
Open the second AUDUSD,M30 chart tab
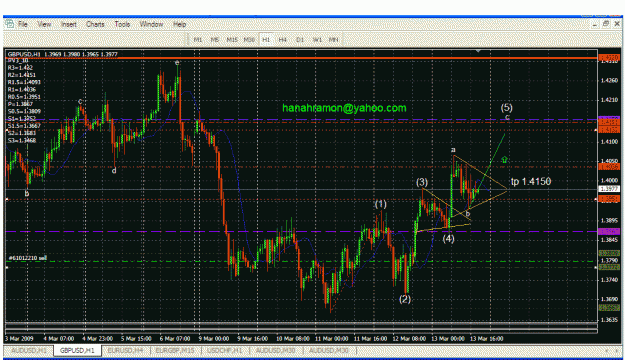(329, 350)
